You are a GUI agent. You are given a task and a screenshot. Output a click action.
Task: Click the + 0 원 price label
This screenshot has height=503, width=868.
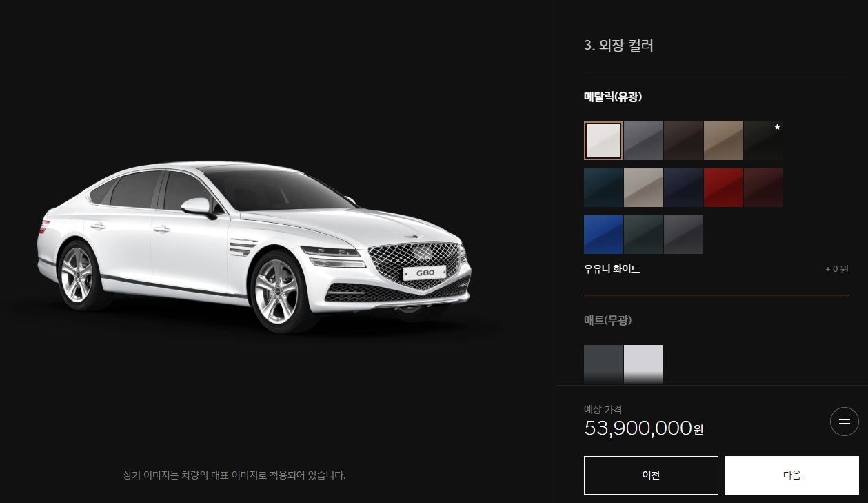click(837, 269)
